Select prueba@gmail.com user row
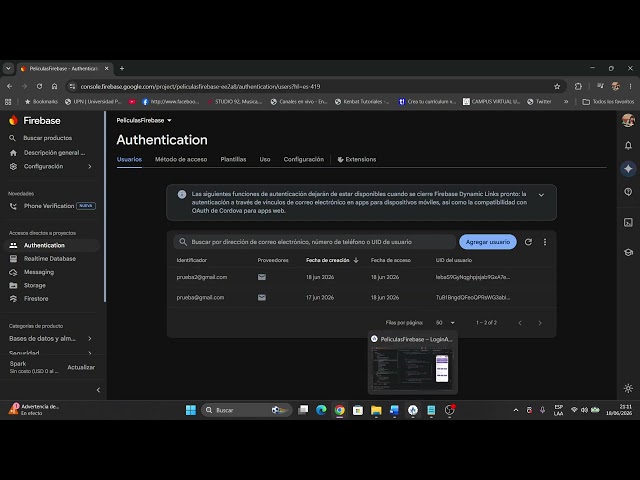The width and height of the screenshot is (640, 480). pos(362,298)
